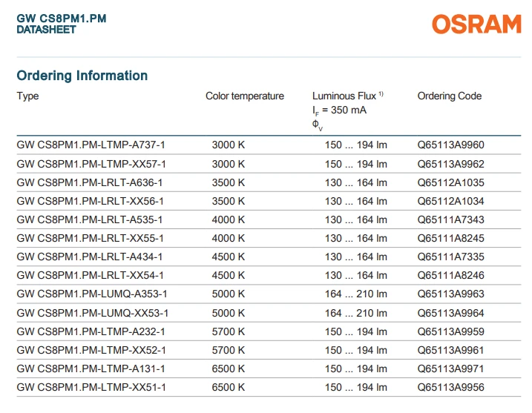Click the Ordering Code column header

click(x=450, y=96)
